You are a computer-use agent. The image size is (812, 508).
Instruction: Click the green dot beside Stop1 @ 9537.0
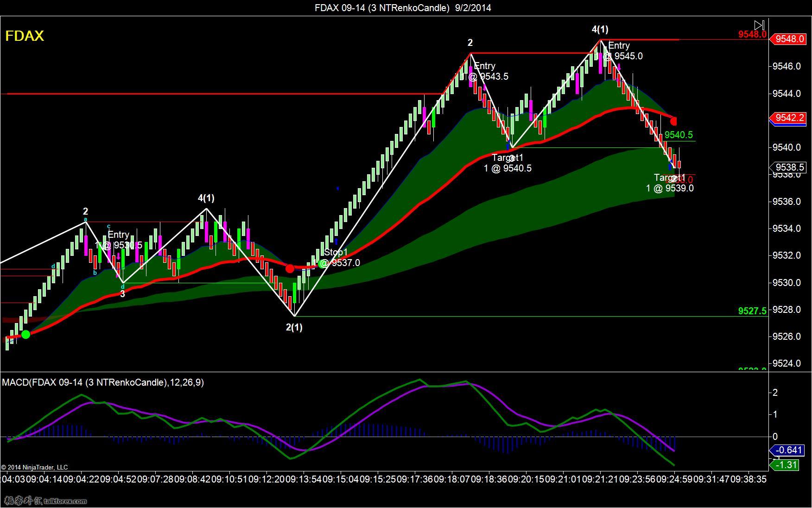(322, 264)
